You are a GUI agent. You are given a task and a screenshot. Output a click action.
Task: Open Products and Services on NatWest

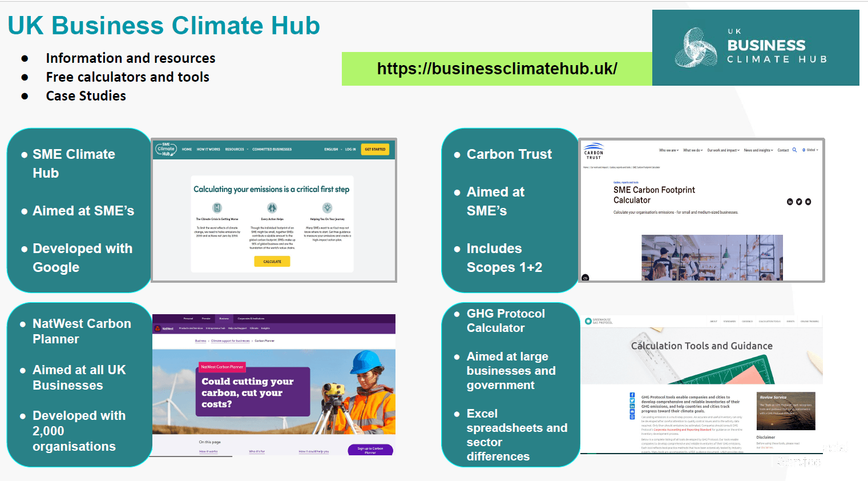pos(191,328)
